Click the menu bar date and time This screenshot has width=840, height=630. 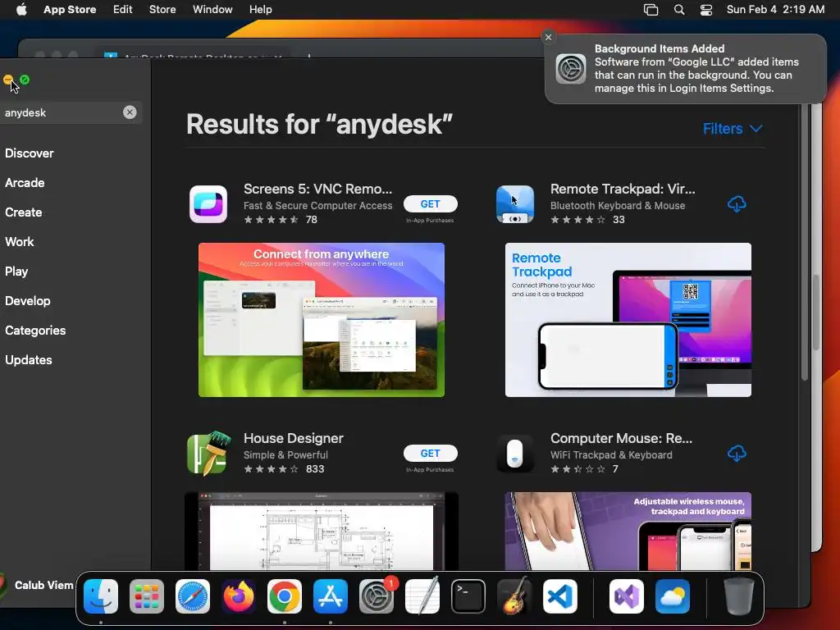click(775, 10)
